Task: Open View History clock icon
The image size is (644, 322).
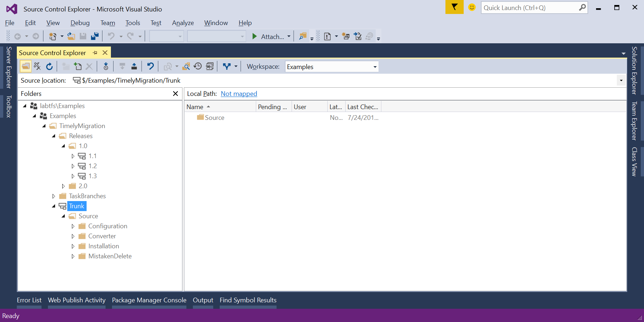Action: (198, 66)
